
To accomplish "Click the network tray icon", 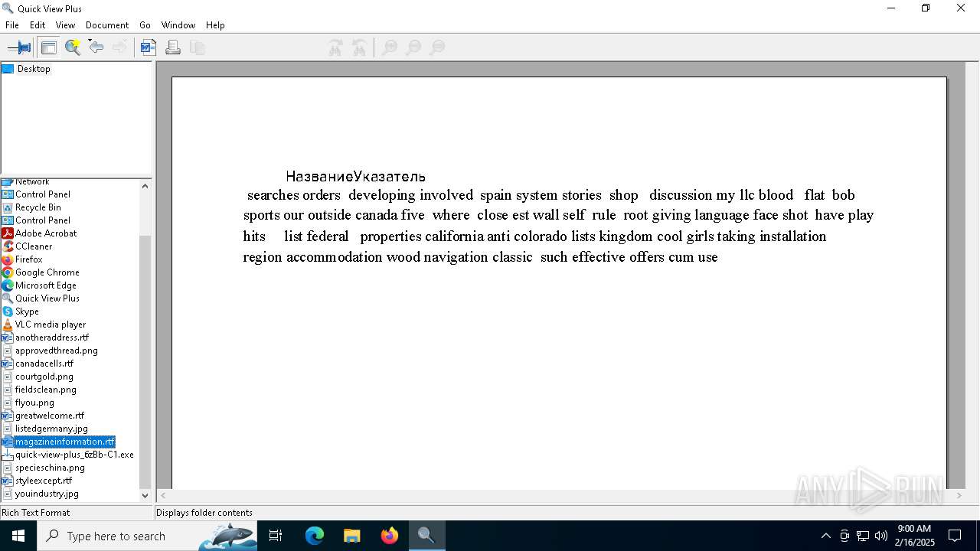I will pos(863,536).
